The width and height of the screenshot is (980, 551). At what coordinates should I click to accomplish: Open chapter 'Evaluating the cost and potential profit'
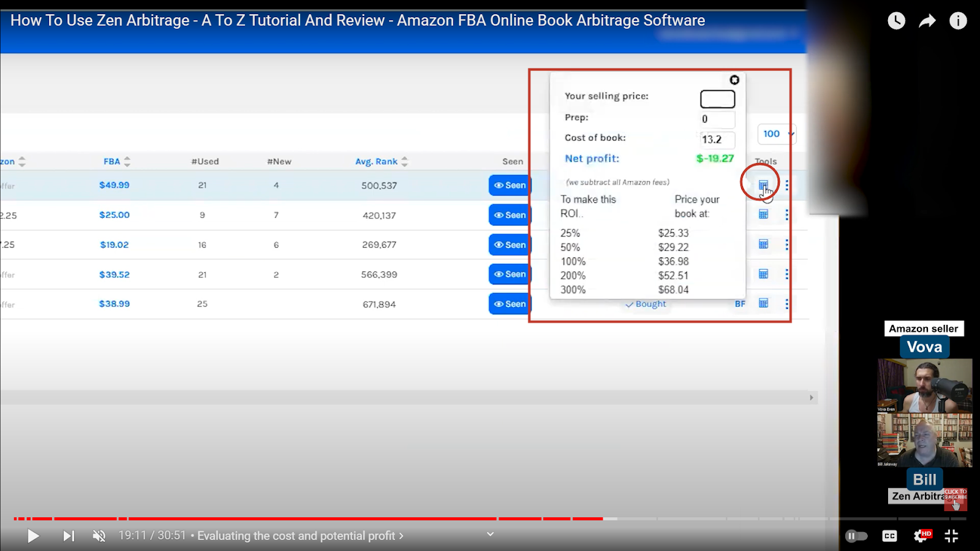pos(300,536)
